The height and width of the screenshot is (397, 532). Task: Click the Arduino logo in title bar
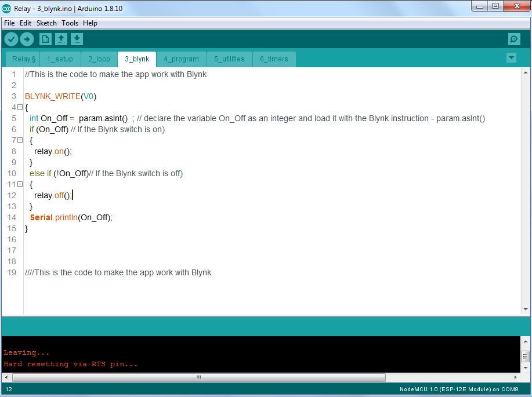[x=6, y=9]
